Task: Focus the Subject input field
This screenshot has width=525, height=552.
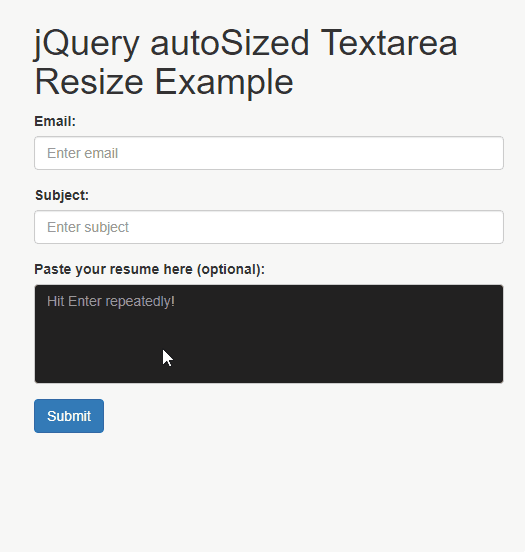Action: [269, 227]
